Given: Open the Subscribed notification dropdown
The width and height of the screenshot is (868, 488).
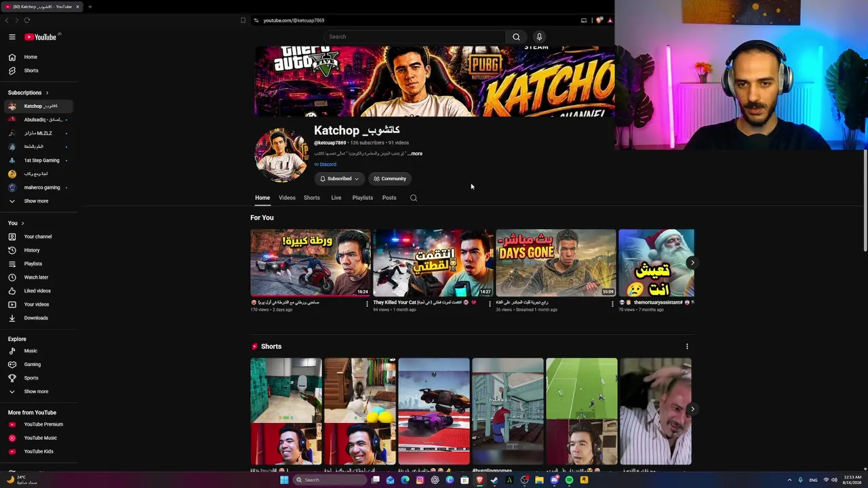Looking at the screenshot, I should (x=339, y=179).
